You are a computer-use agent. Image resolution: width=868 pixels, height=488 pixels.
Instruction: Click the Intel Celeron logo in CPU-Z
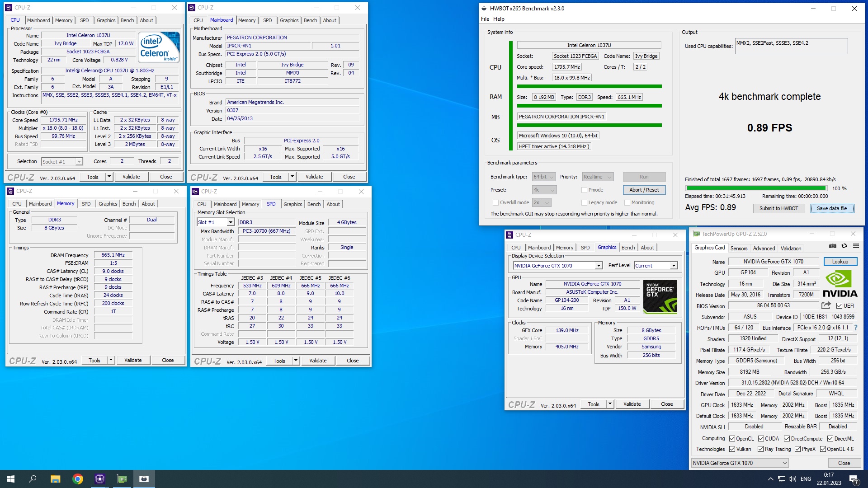click(159, 47)
